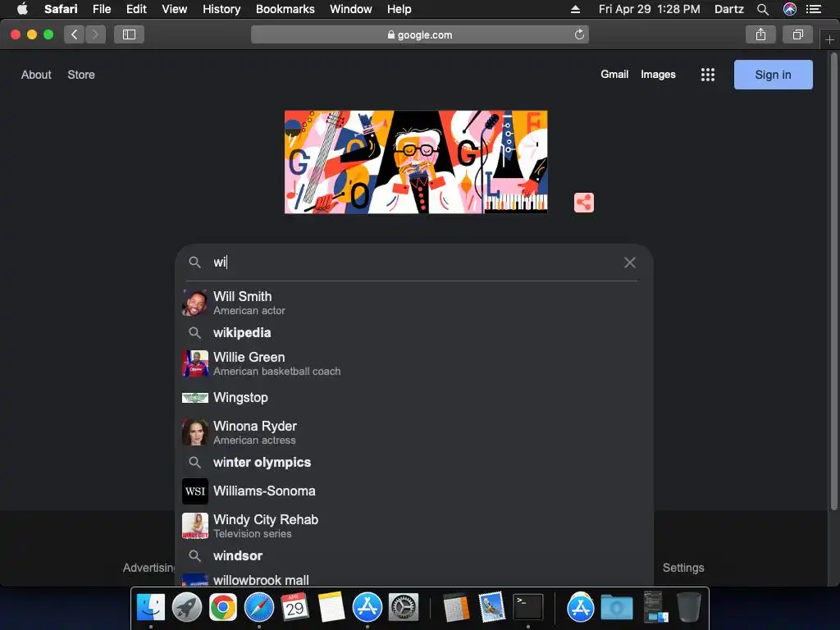Viewport: 840px width, 630px height.
Task: Open the About link
Action: point(36,75)
